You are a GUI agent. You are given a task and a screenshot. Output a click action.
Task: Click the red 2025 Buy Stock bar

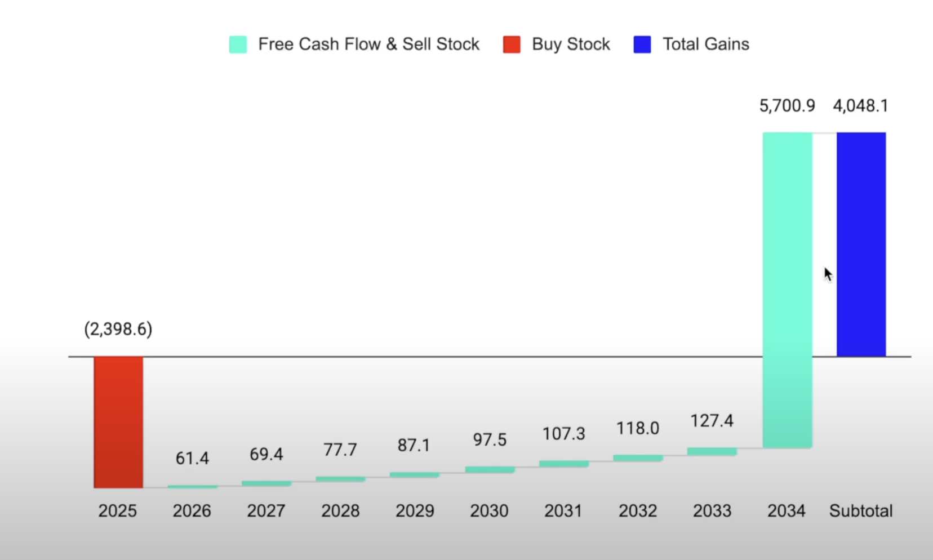click(x=118, y=421)
